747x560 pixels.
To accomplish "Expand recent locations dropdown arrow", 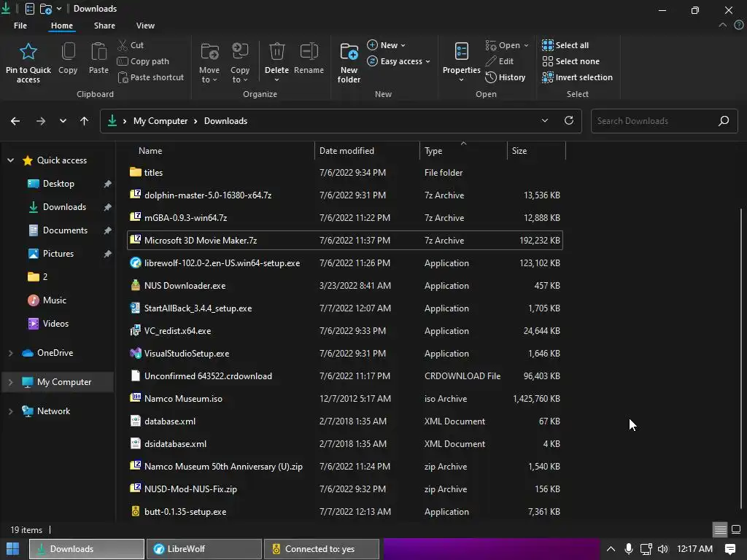I will (x=63, y=121).
